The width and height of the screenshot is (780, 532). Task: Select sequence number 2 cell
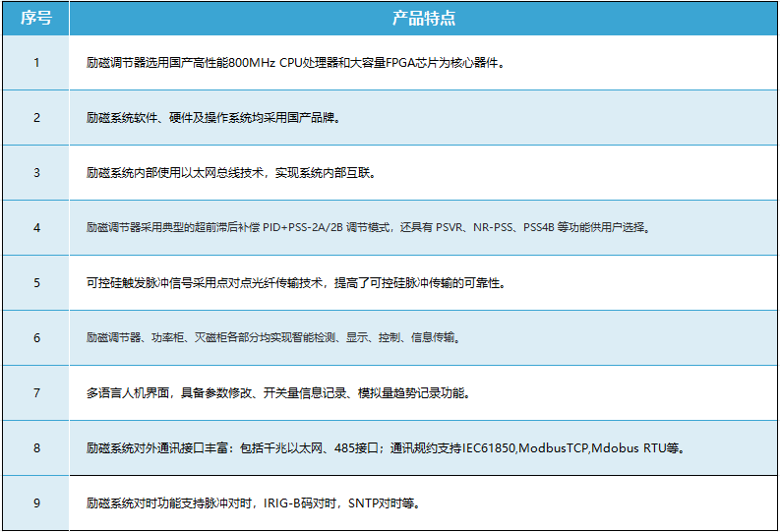[36, 118]
